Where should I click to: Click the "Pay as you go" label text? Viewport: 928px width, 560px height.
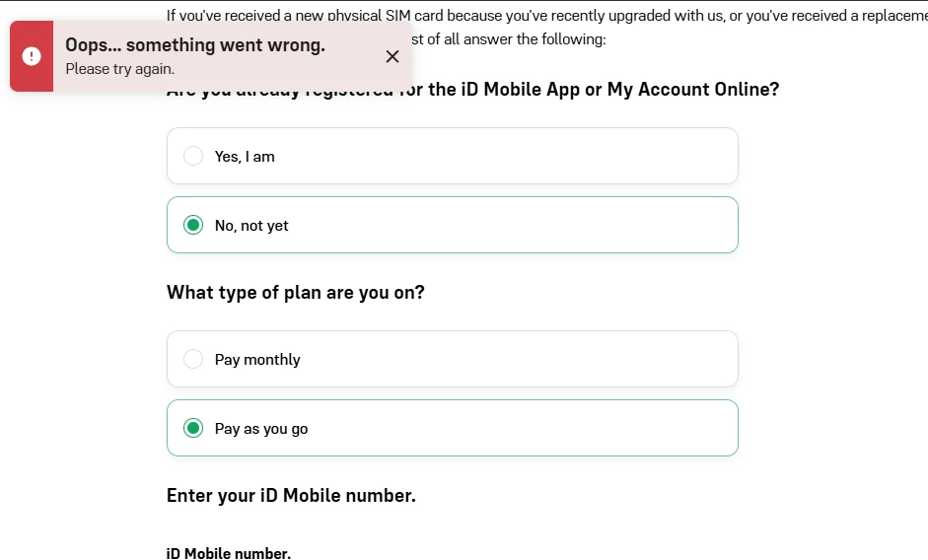pos(261,429)
